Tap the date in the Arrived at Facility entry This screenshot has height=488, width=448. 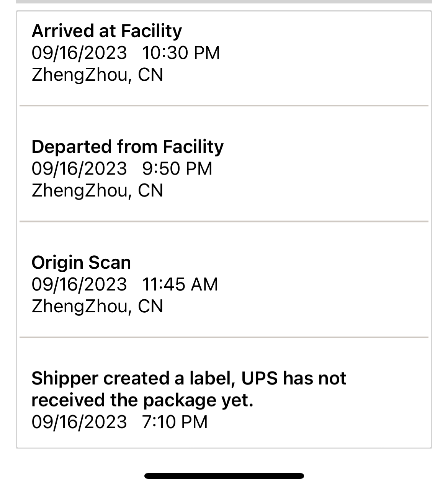(79, 53)
